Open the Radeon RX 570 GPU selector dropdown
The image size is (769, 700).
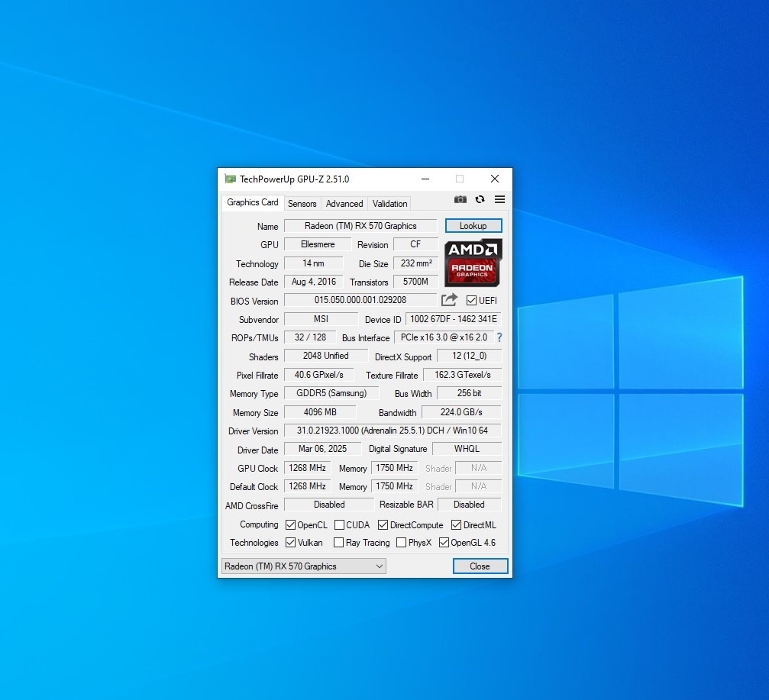coord(304,566)
